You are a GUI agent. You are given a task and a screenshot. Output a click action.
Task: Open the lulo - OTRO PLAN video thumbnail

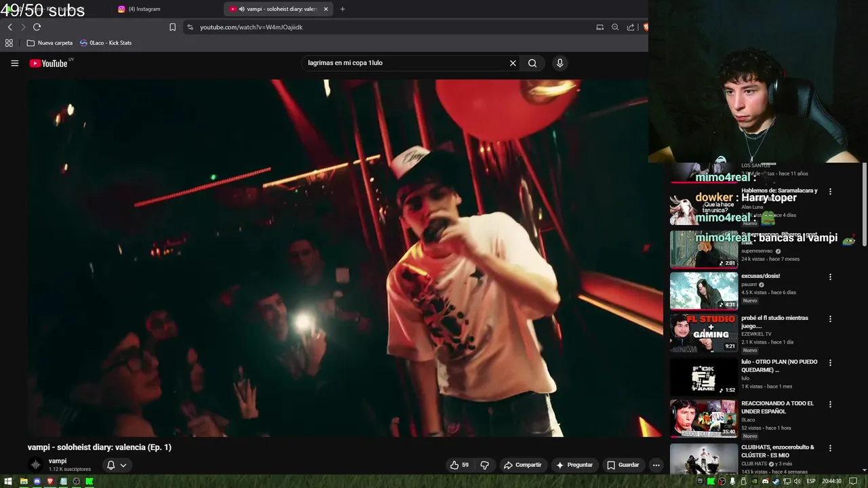[x=704, y=376]
